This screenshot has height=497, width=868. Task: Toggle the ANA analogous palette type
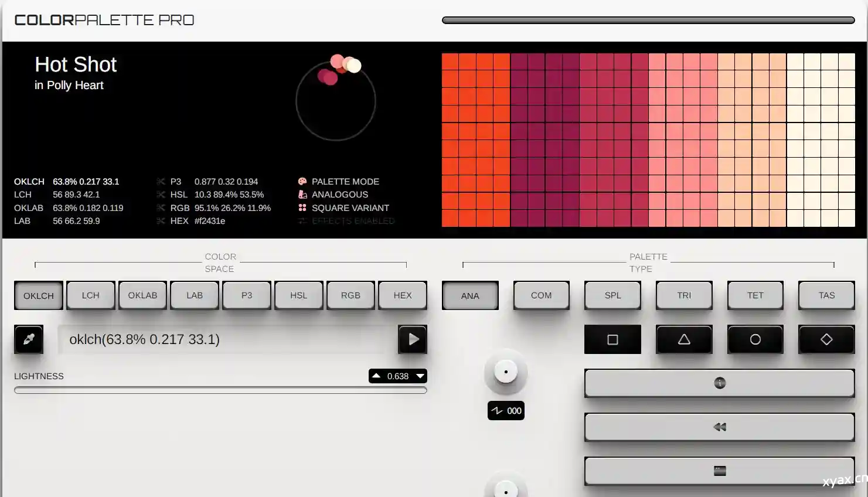[x=470, y=295]
